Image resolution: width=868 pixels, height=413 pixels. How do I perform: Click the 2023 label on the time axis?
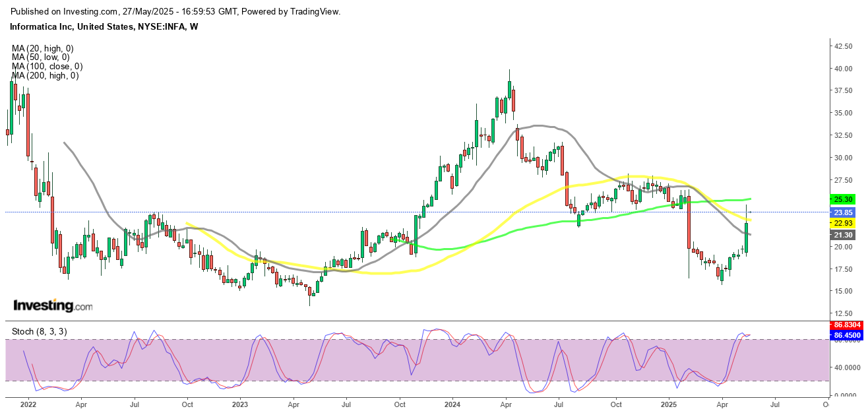239,403
